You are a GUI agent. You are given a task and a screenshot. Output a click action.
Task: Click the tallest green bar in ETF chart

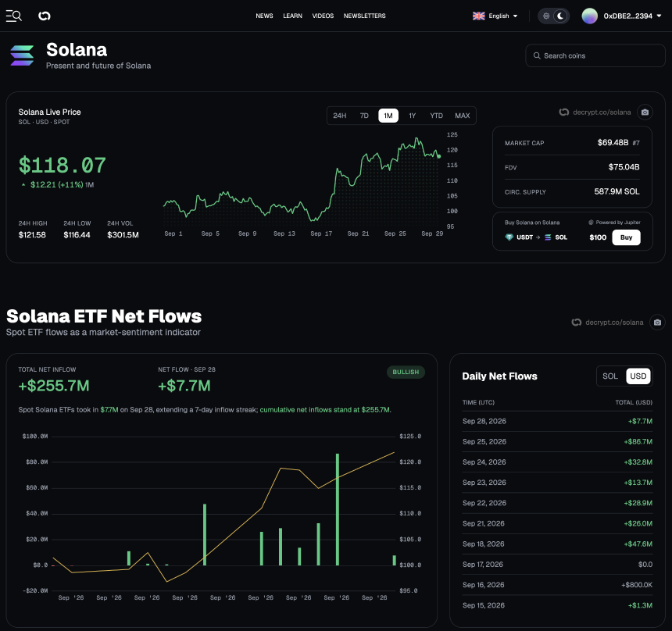(338, 509)
